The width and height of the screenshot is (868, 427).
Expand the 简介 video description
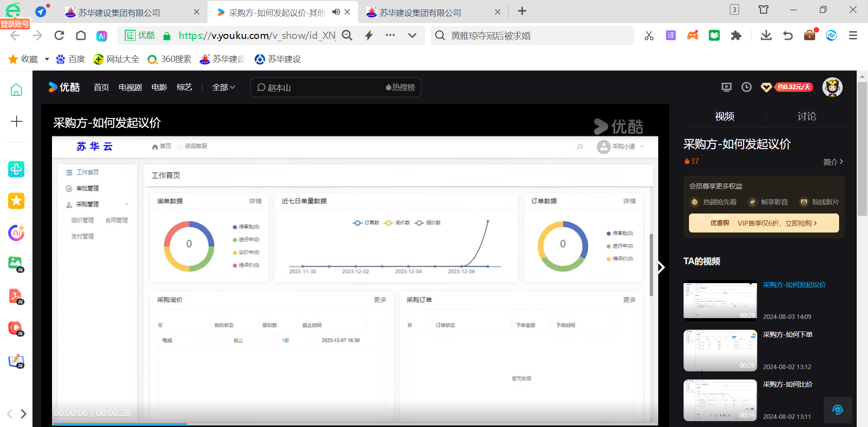[833, 162]
